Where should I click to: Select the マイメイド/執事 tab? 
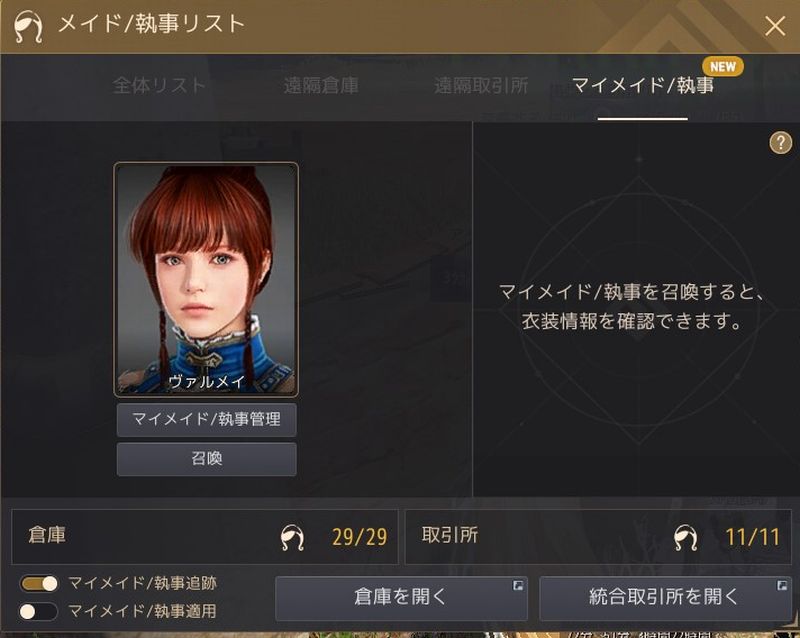pos(642,85)
